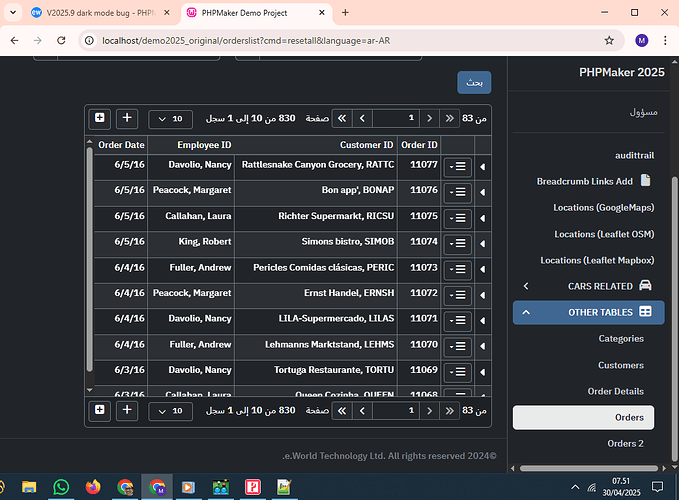The width and height of the screenshot is (679, 500).
Task: Click bottom pager single-right arrow
Action: pyautogui.click(x=429, y=410)
